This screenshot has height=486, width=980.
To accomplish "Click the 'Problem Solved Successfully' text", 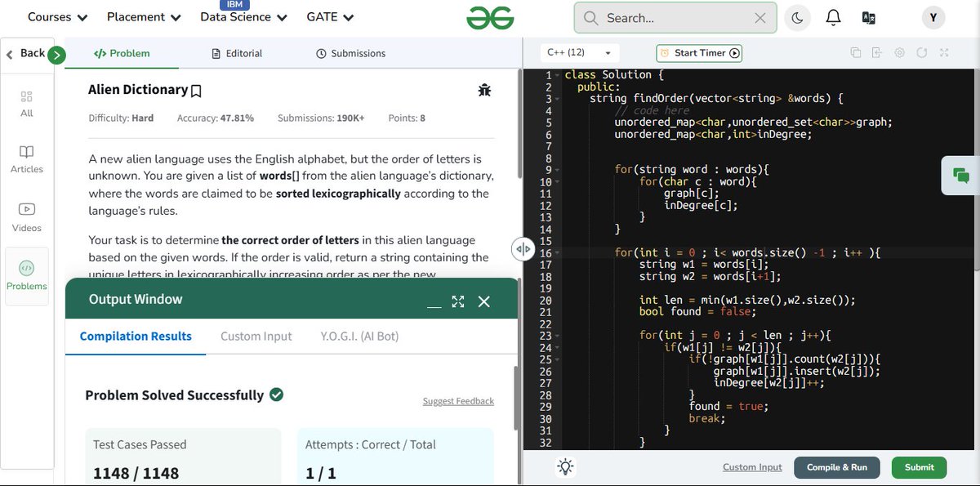I will (175, 395).
